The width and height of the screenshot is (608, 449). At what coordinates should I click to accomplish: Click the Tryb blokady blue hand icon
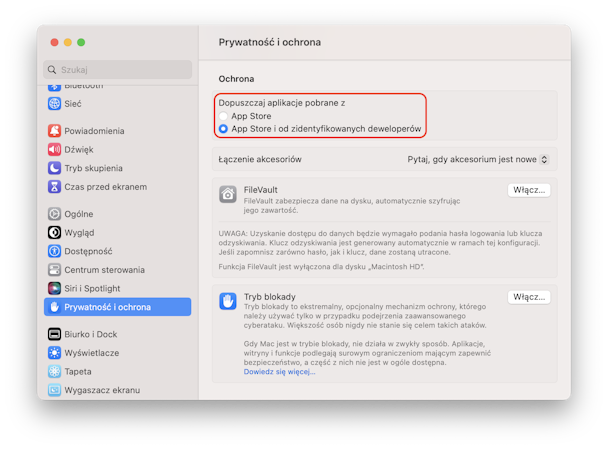click(228, 301)
